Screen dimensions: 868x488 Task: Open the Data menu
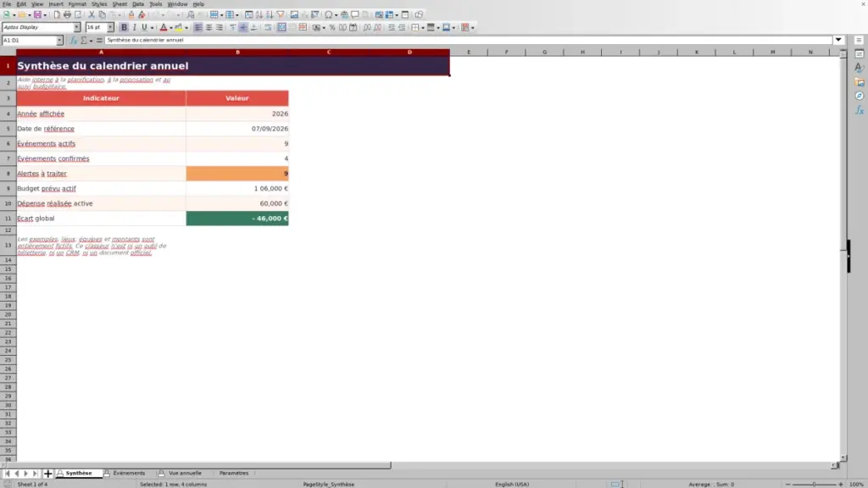[x=138, y=4]
